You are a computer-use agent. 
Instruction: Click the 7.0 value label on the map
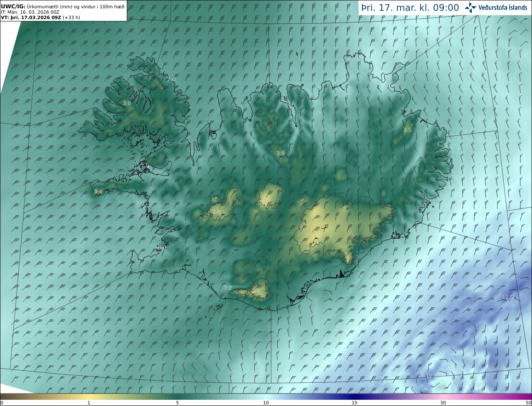172,80
